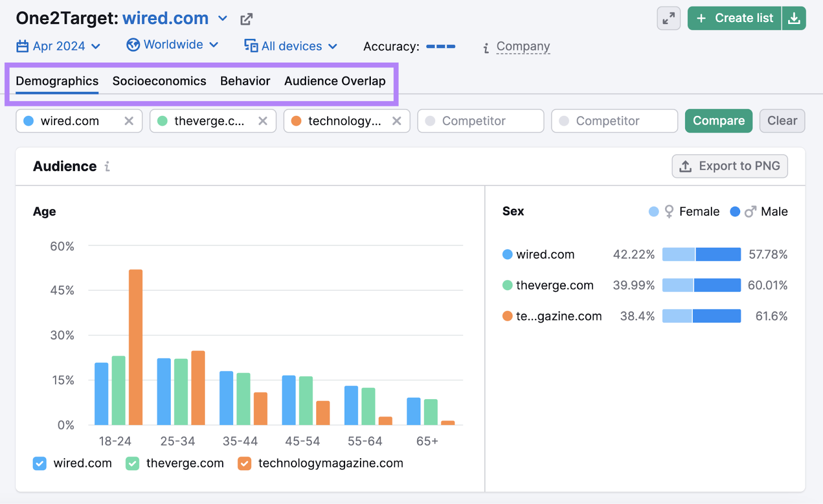This screenshot has height=504, width=823.
Task: Click the Company info icon
Action: (x=486, y=48)
